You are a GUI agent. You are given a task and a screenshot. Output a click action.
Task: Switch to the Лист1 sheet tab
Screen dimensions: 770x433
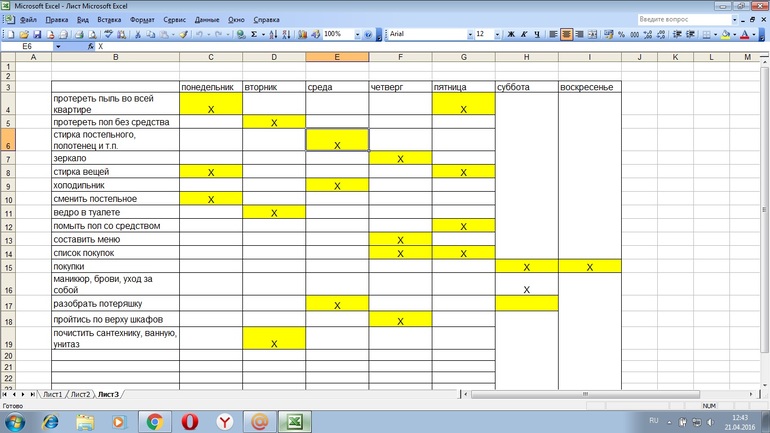coord(52,395)
